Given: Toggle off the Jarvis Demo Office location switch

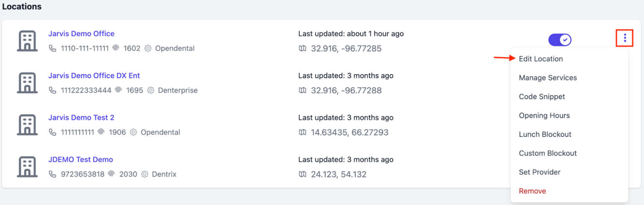Looking at the screenshot, I should [560, 40].
